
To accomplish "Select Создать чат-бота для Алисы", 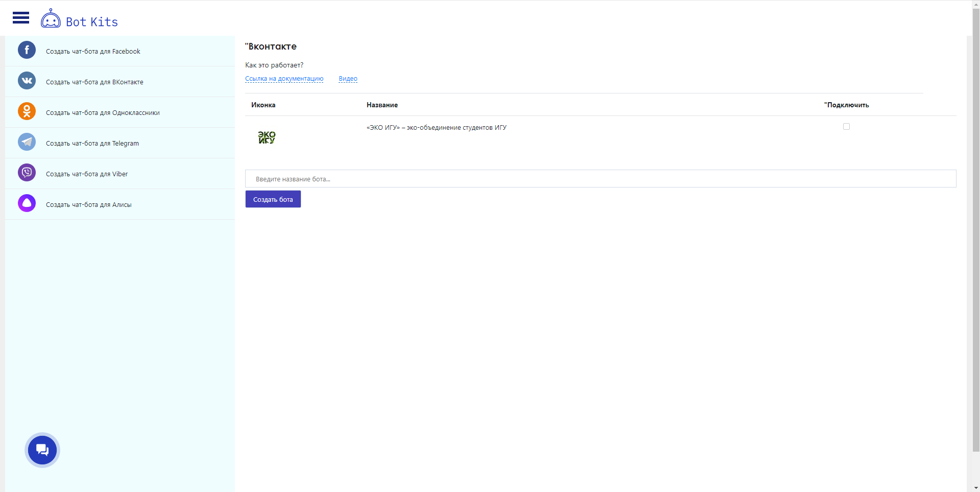I will (x=89, y=205).
